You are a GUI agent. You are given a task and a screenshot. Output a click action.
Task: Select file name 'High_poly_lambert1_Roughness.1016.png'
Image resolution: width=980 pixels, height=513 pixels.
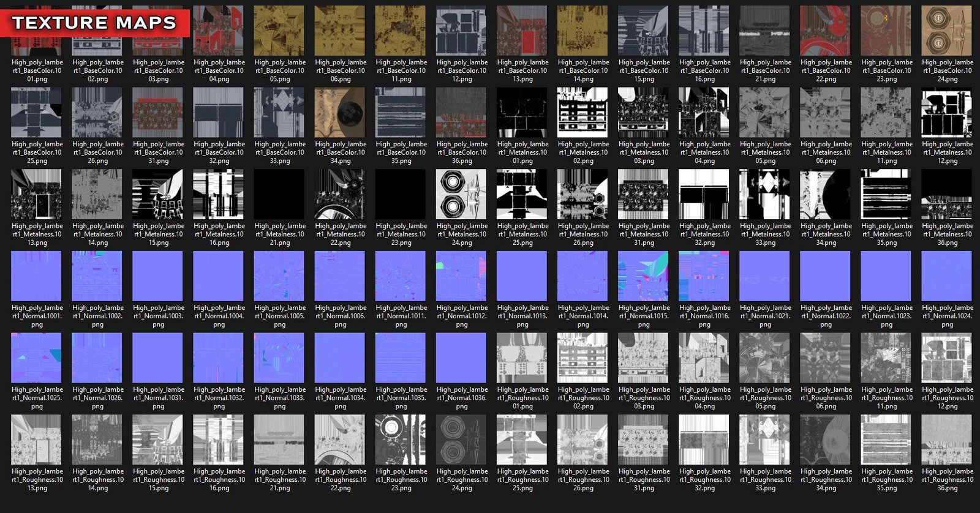pos(219,480)
